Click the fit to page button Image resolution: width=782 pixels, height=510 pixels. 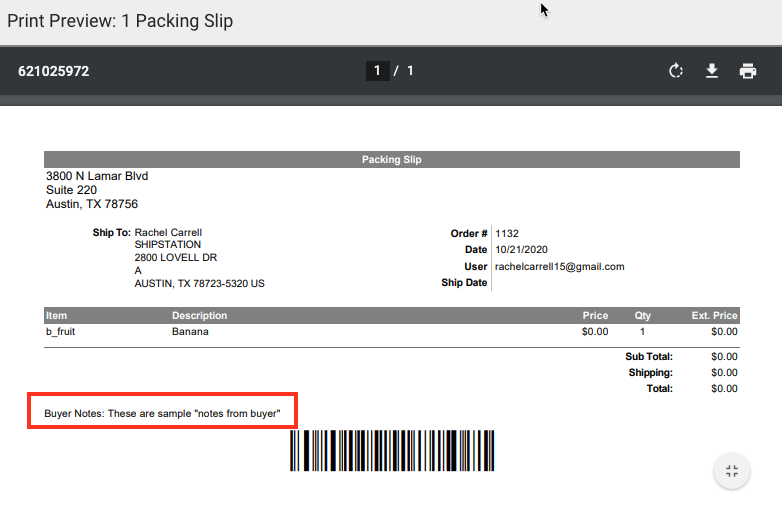click(731, 471)
